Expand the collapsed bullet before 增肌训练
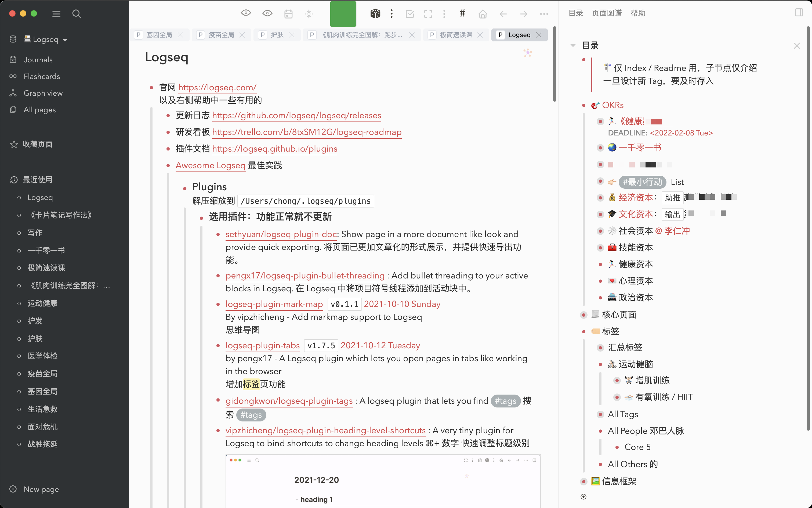The width and height of the screenshot is (812, 508). point(617,380)
